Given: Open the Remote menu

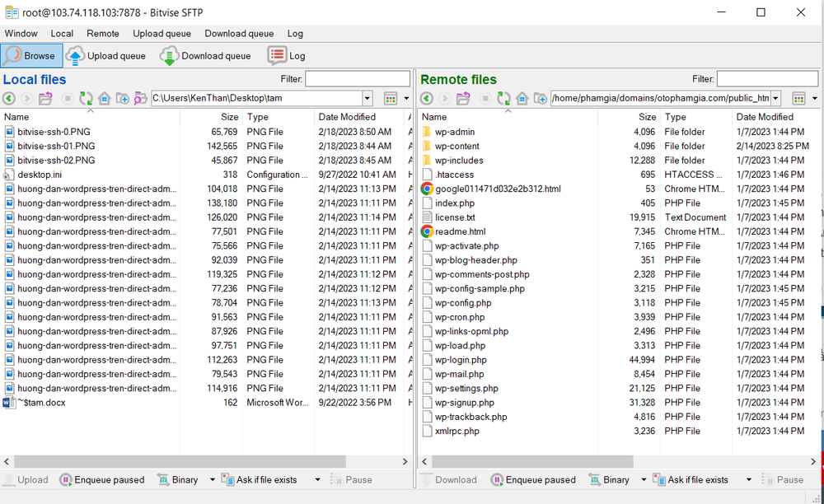Looking at the screenshot, I should (103, 34).
